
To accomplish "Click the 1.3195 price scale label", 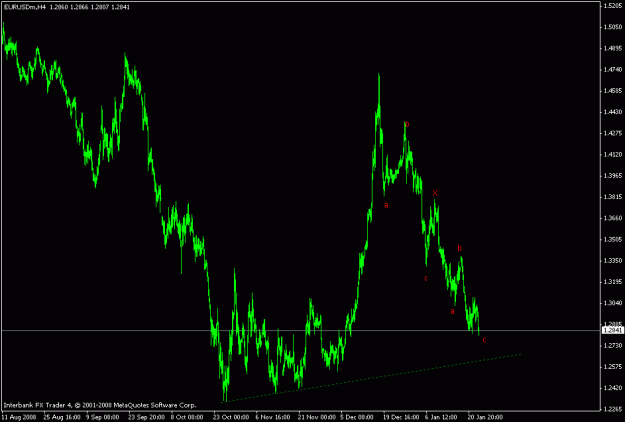I will (612, 282).
